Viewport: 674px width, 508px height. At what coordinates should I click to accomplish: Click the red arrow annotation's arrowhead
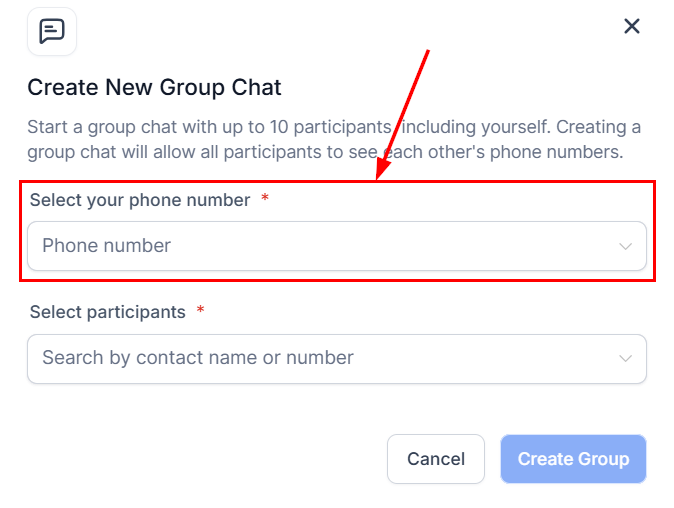point(381,172)
